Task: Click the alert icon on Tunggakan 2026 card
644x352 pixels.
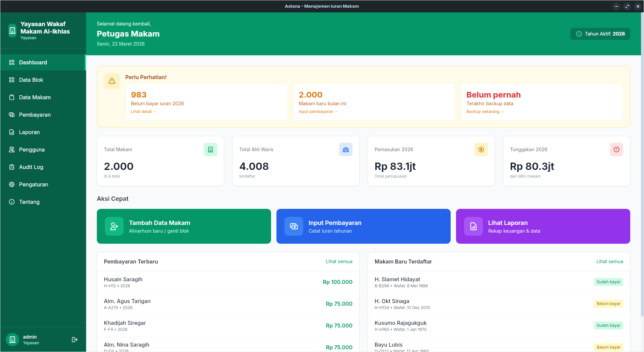Action: point(616,150)
